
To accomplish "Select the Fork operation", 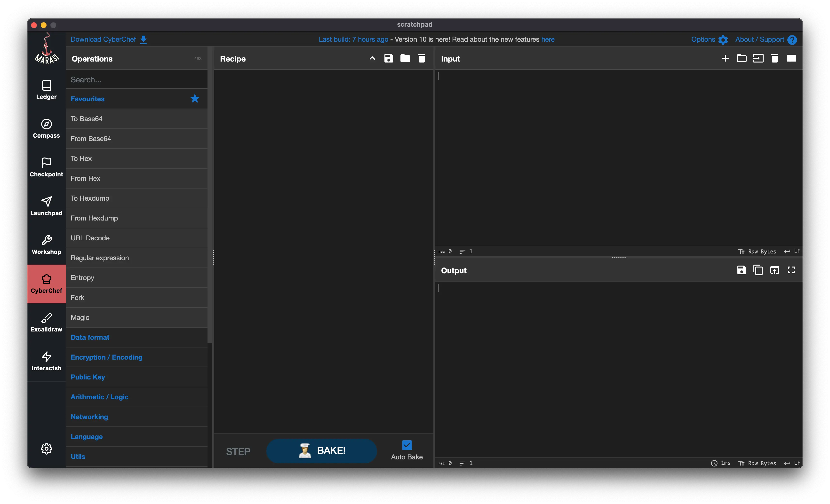I will click(x=136, y=297).
